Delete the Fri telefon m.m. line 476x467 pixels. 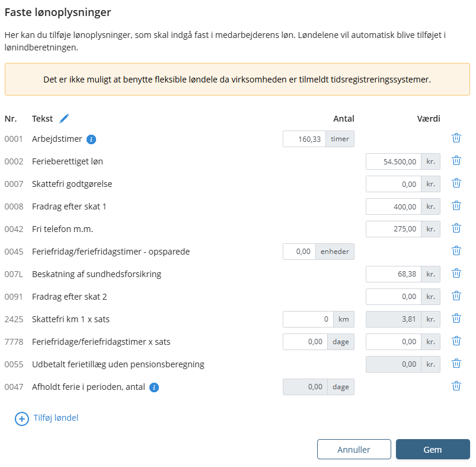pos(456,228)
